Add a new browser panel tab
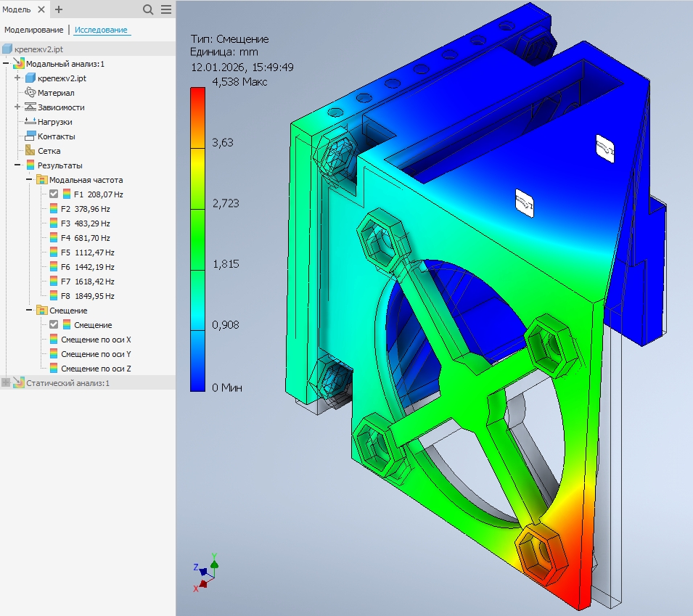 (59, 9)
